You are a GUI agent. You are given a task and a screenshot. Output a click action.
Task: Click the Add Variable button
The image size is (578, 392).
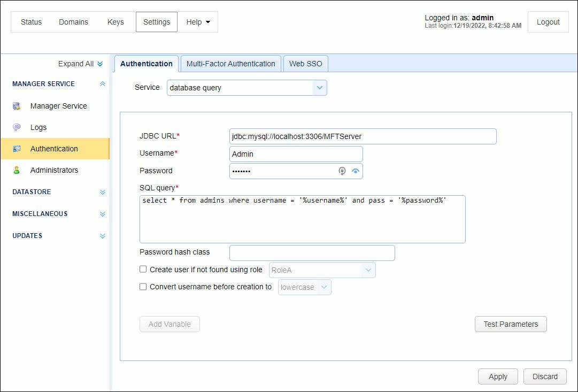pyautogui.click(x=169, y=324)
